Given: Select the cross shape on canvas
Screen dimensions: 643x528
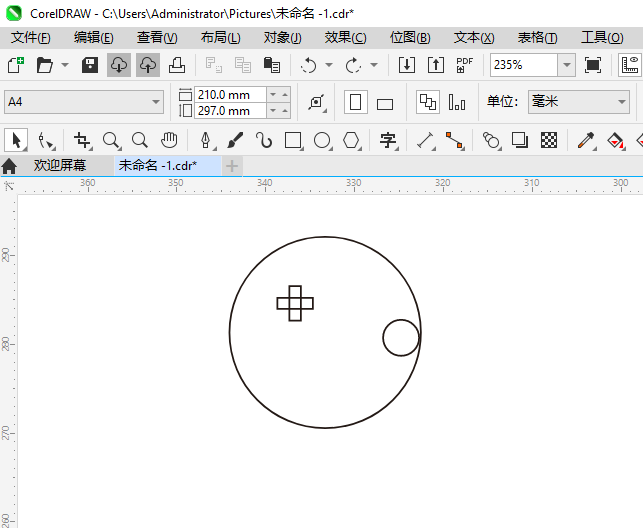Looking at the screenshot, I should [x=295, y=303].
